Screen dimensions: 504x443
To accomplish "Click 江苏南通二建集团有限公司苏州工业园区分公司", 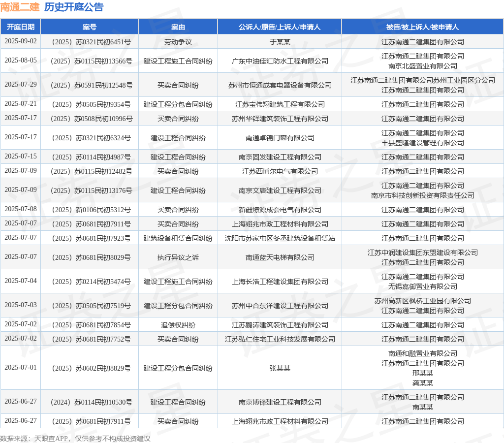I will [x=423, y=80].
